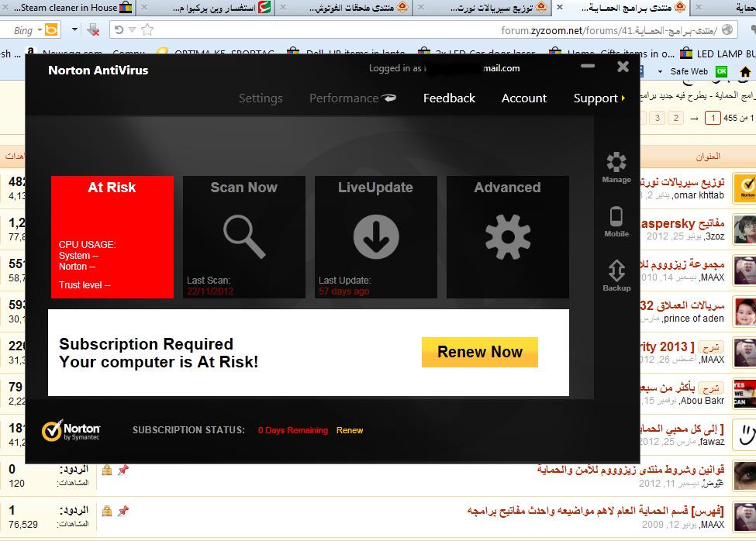Minimize the Norton AntiVirus window
Screen dimensions: 756x541
[588, 66]
